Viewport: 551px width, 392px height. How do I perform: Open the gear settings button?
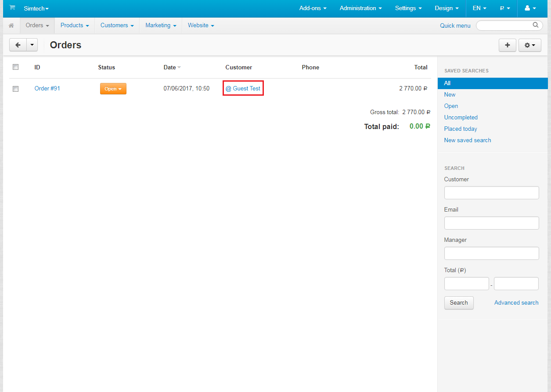click(529, 45)
